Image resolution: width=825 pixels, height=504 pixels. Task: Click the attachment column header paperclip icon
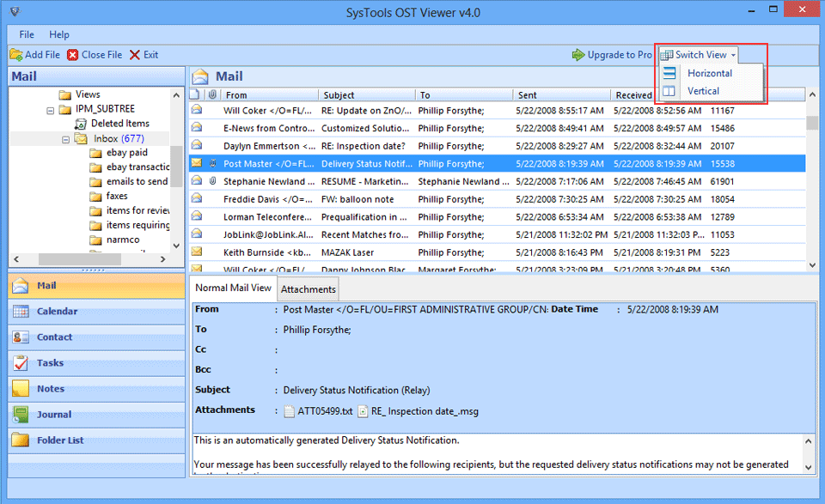click(x=212, y=94)
